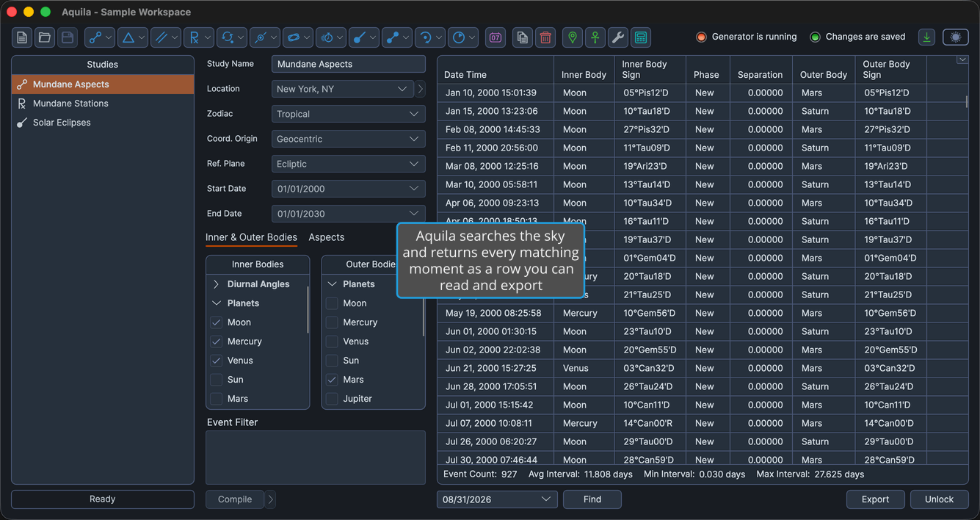This screenshot has width=980, height=520.
Task: Open the End Date picker
Action: (348, 214)
